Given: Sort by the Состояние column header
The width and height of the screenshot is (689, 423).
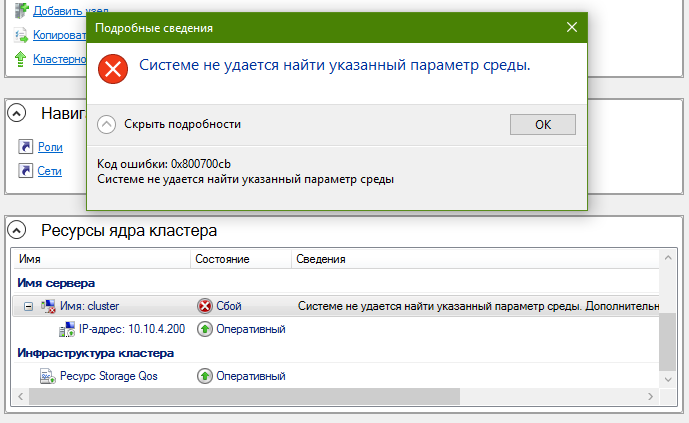Looking at the screenshot, I should [x=241, y=259].
